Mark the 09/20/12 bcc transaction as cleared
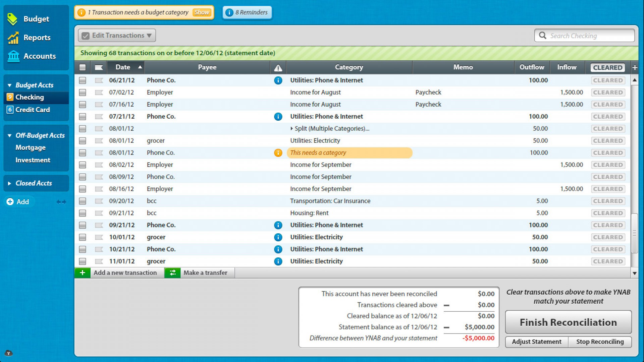 [608, 201]
